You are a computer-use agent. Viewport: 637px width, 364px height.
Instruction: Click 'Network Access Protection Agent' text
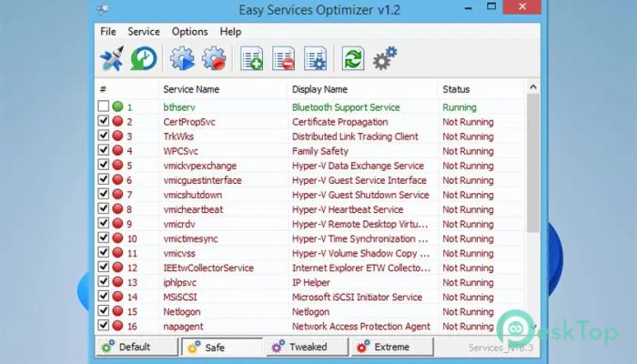[360, 327]
